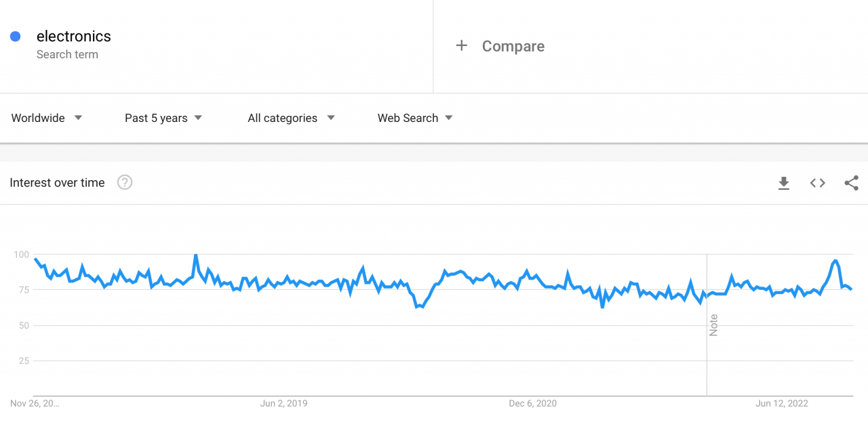Open the embed code for the chart
The width and height of the screenshot is (868, 441).
click(x=817, y=183)
